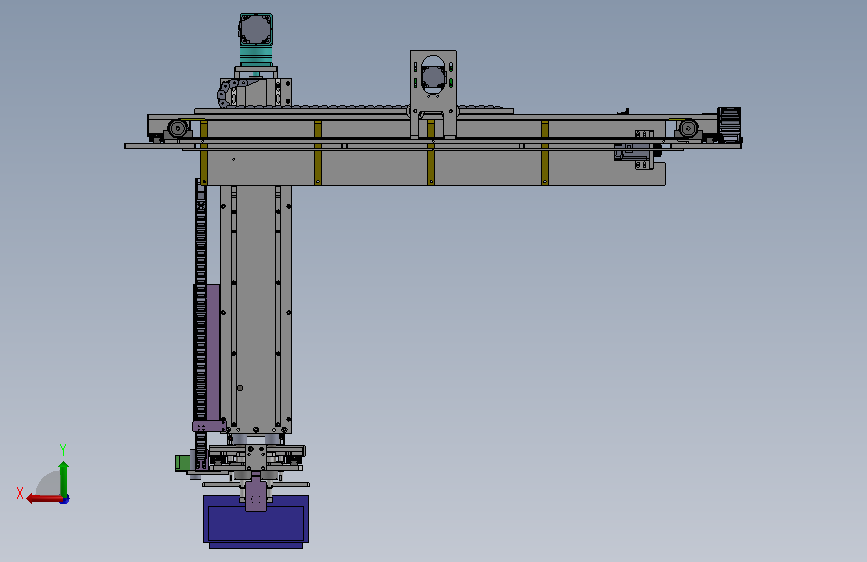Select the purple plate beside the vertical column
The image size is (867, 562).
pos(213,353)
